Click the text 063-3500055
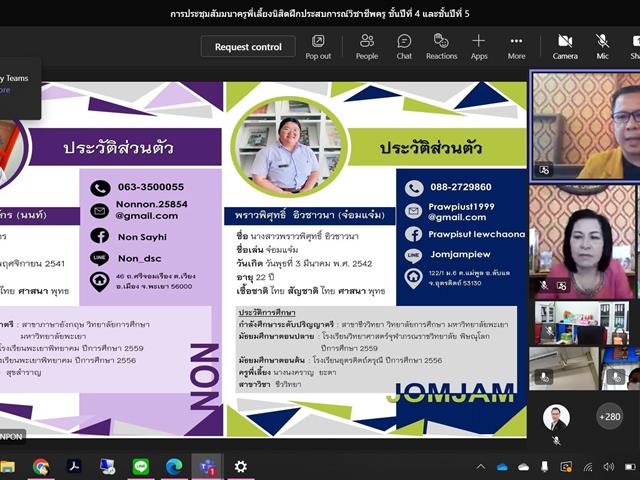This screenshot has height=480, width=640. 151,187
